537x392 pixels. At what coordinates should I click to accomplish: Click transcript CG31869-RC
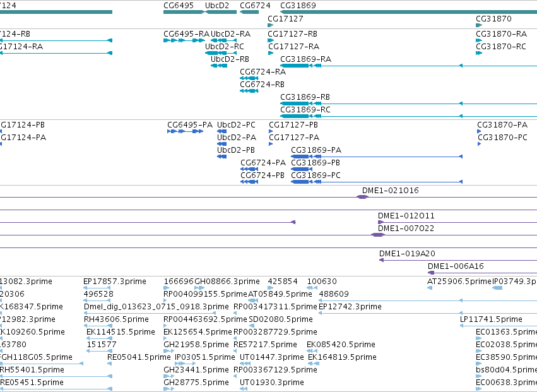[305, 110]
